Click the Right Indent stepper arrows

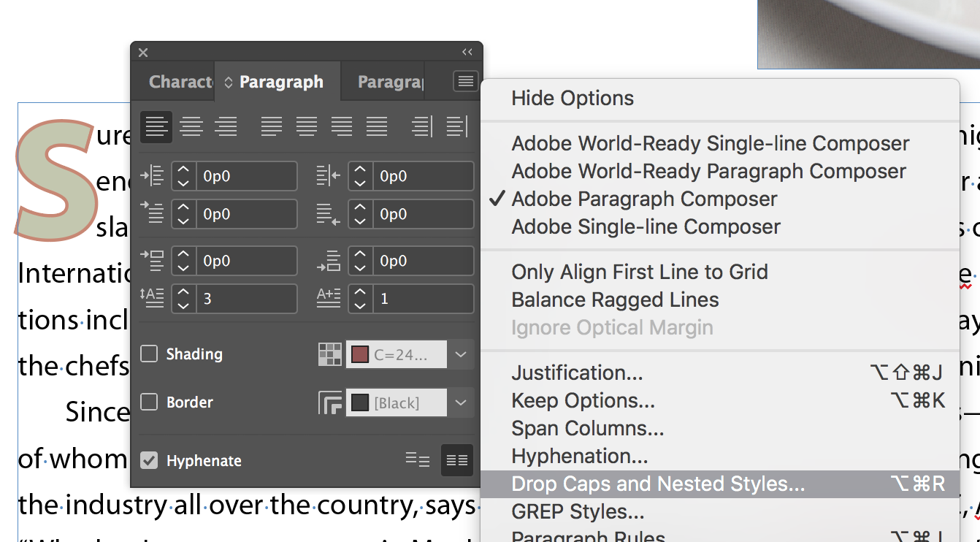[361, 176]
